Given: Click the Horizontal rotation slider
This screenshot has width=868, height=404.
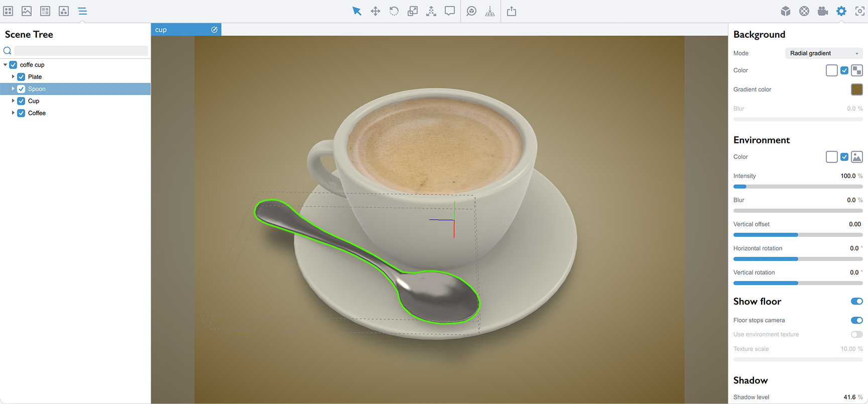Looking at the screenshot, I should click(798, 259).
